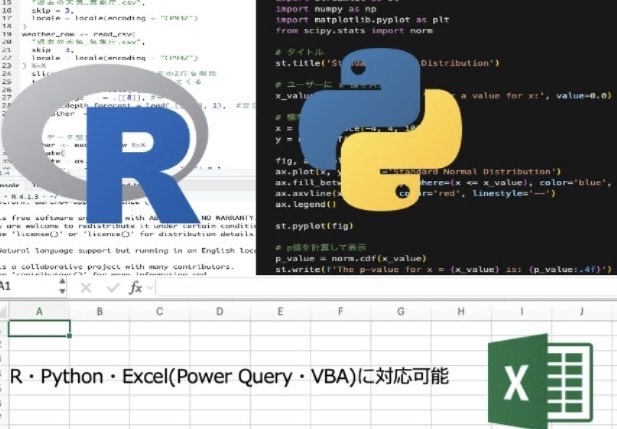
Task: Click the selected cell A1 in the worksheet
Action: click(39, 328)
